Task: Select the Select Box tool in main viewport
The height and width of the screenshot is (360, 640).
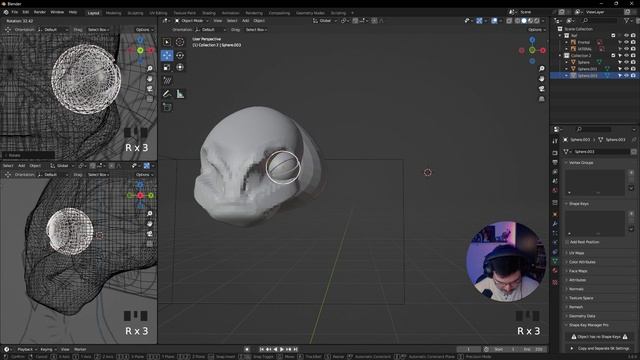Action: 167,42
